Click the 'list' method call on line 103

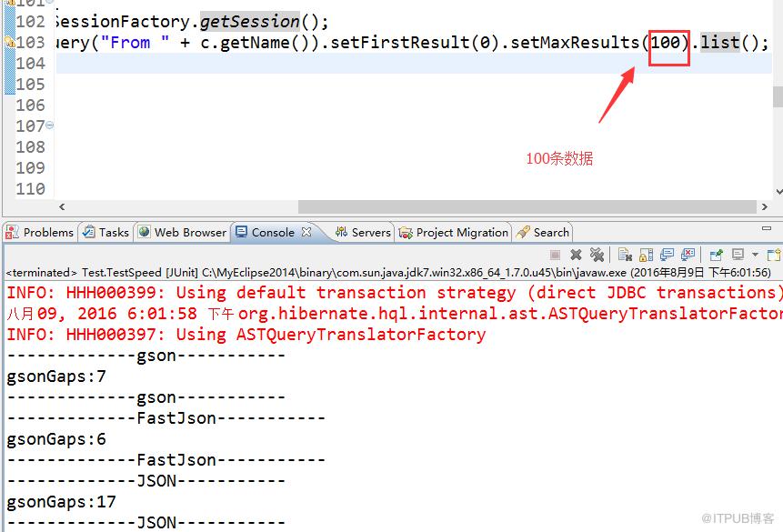click(719, 43)
